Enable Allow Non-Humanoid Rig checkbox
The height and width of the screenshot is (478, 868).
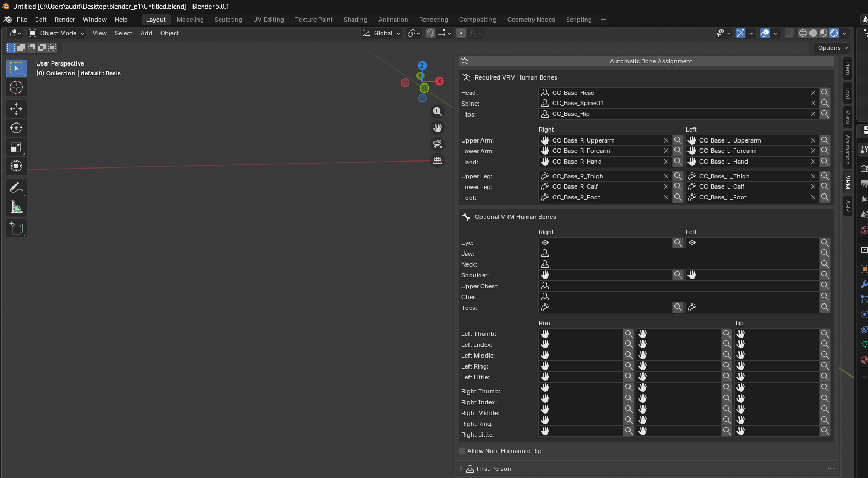click(462, 451)
